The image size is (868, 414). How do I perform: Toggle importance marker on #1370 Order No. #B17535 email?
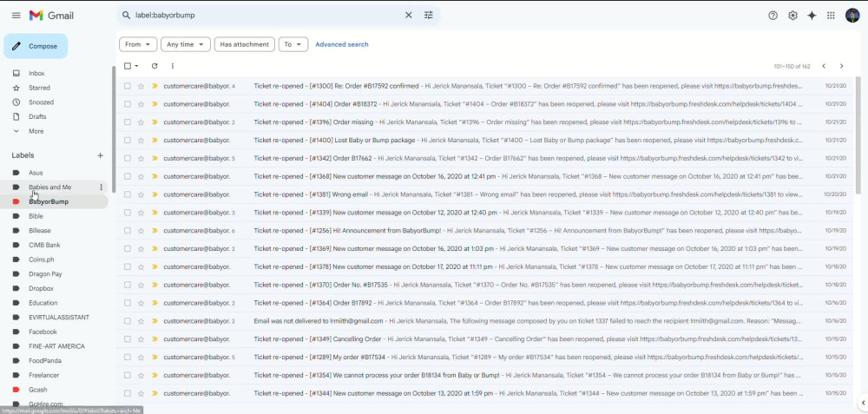155,285
